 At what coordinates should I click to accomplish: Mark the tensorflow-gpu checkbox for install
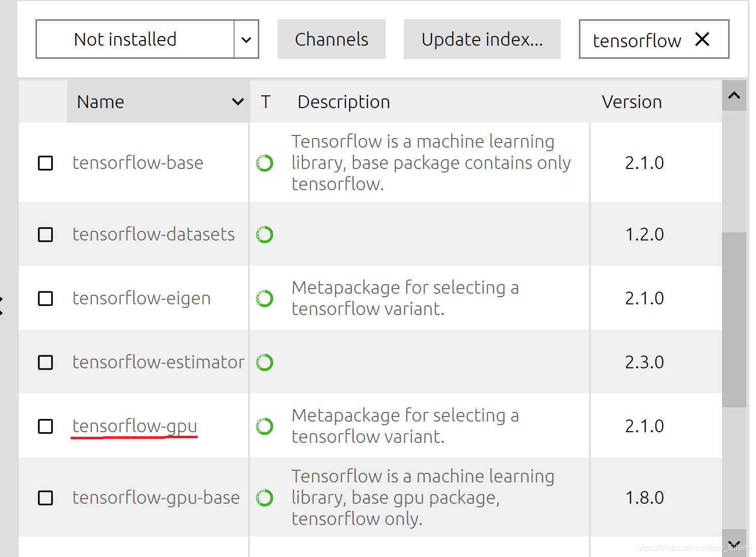pos(46,426)
